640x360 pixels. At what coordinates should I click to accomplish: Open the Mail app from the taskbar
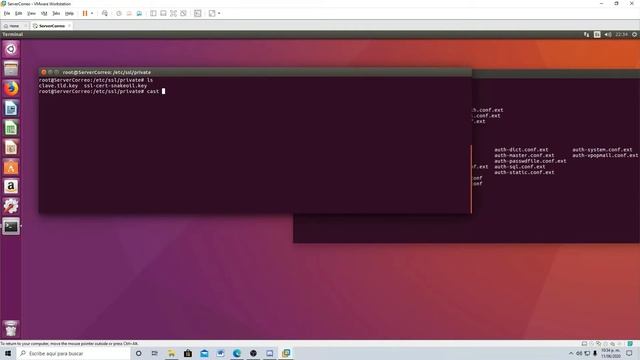click(204, 353)
